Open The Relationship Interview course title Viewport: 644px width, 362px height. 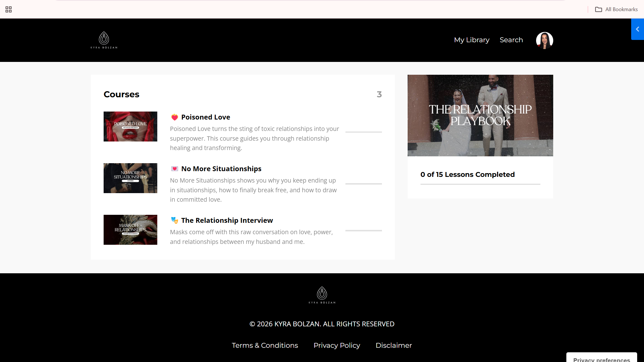(227, 221)
